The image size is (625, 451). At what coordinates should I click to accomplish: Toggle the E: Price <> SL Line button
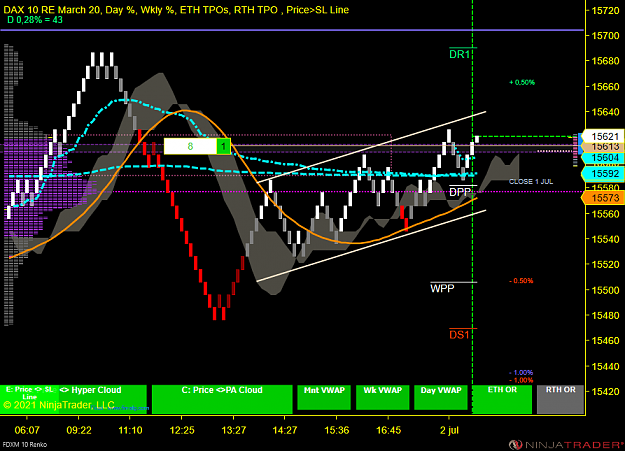[29, 399]
